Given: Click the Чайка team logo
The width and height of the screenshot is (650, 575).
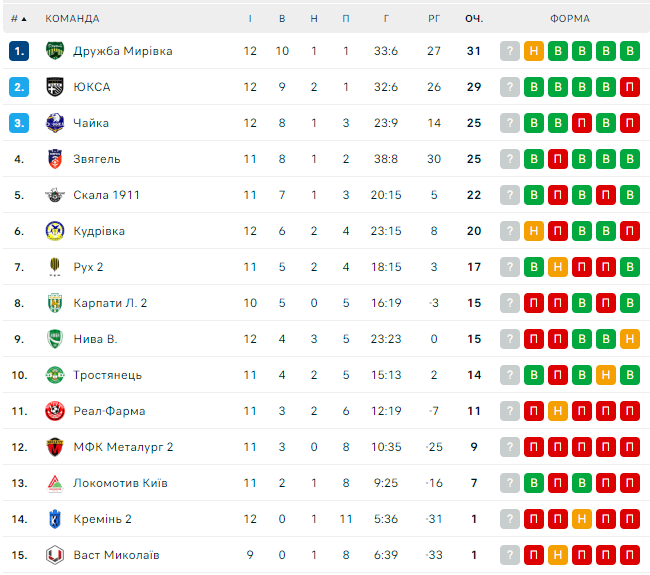Looking at the screenshot, I should click(55, 123).
